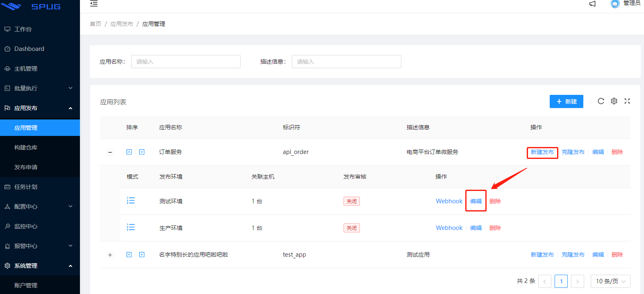
Task: Focus the 描述信息 search input
Action: click(x=346, y=62)
